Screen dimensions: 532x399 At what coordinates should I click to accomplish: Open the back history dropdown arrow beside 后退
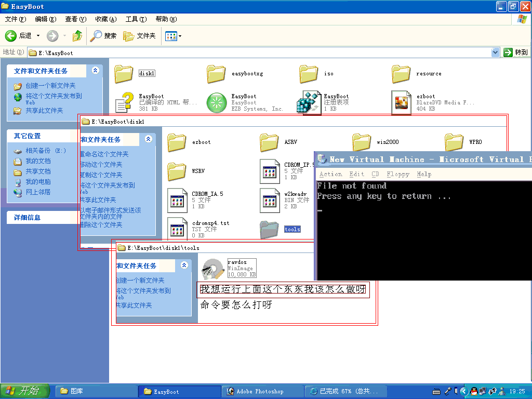38,36
